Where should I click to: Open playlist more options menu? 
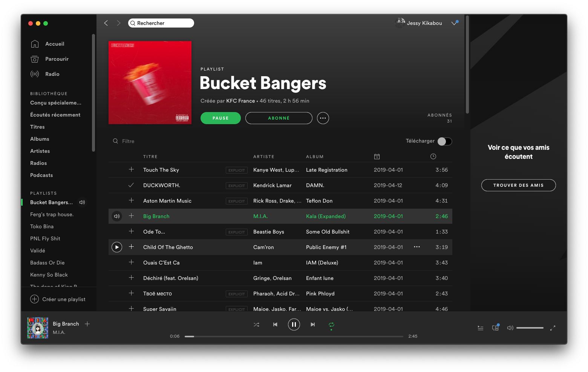[x=323, y=118]
